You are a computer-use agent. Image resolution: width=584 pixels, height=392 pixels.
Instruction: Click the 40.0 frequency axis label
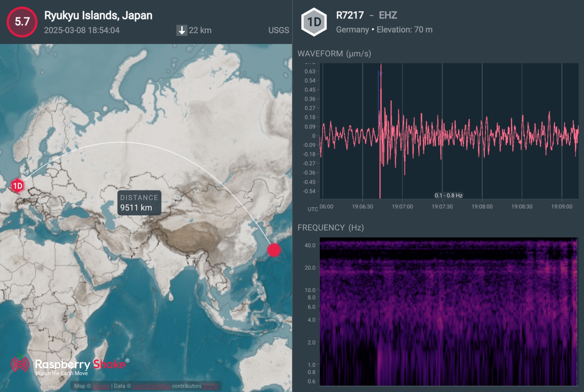point(310,245)
